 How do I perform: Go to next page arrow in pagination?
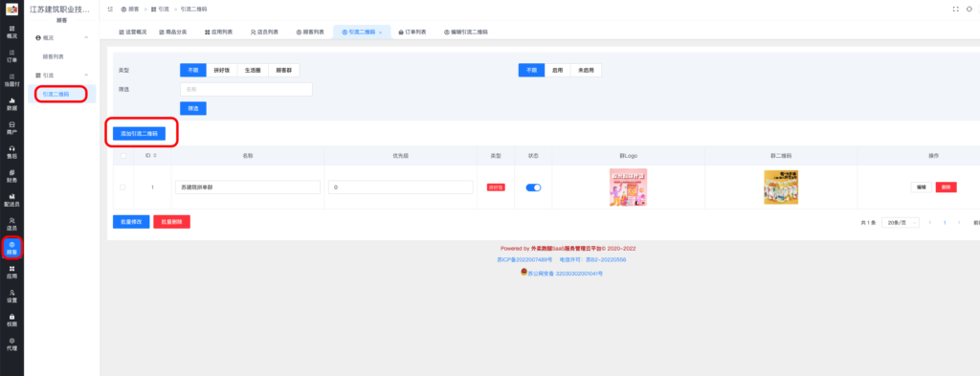click(959, 222)
